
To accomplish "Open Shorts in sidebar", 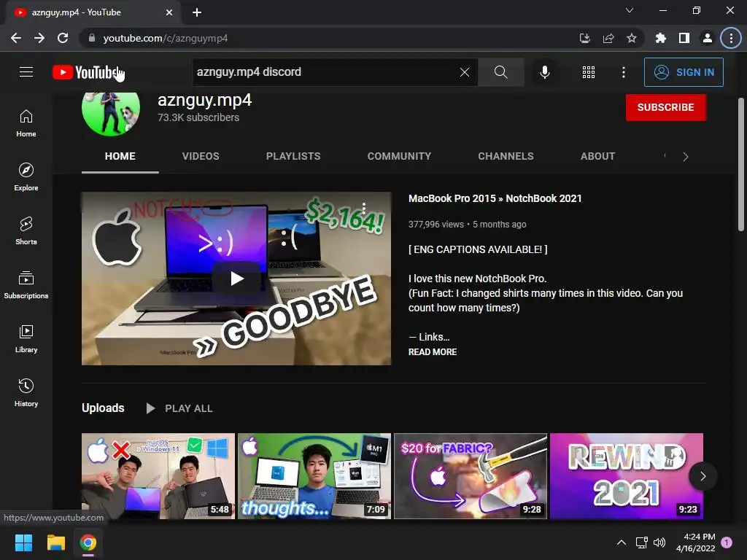I will point(26,231).
